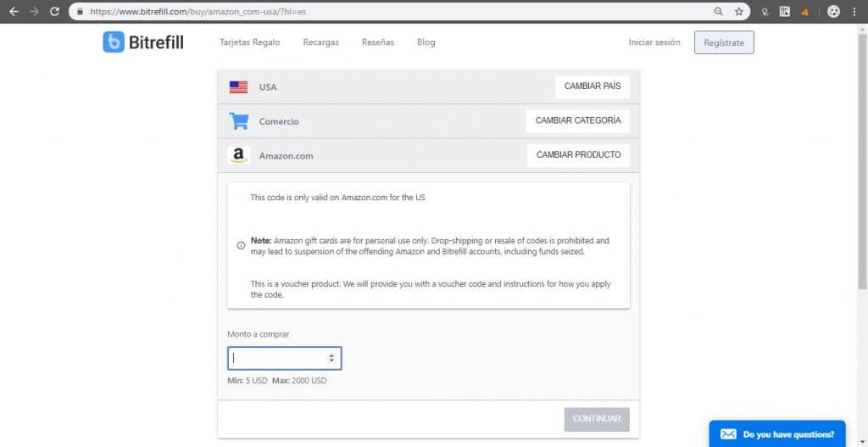This screenshot has height=447, width=868.
Task: Click the USA country label
Action: point(268,87)
